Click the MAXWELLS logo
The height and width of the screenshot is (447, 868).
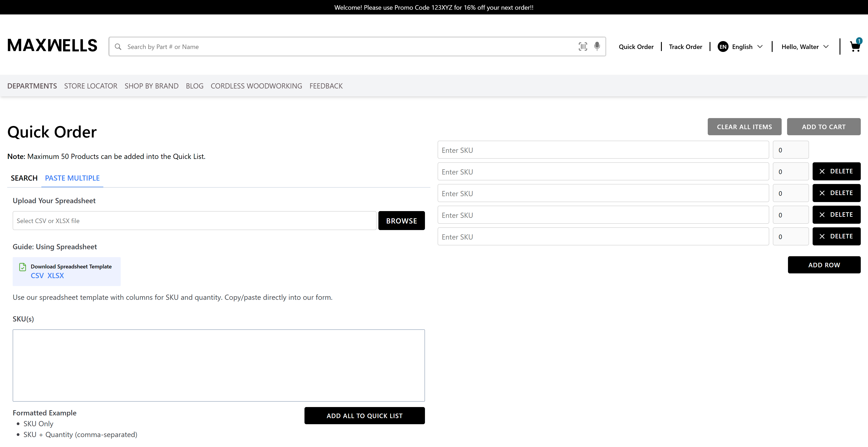(x=52, y=45)
